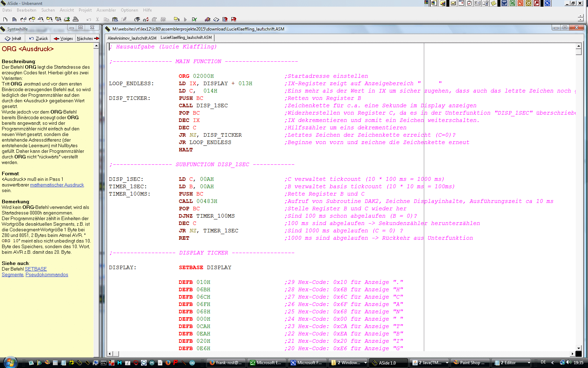Click the gray play run icon
The width and height of the screenshot is (588, 368).
185,19
